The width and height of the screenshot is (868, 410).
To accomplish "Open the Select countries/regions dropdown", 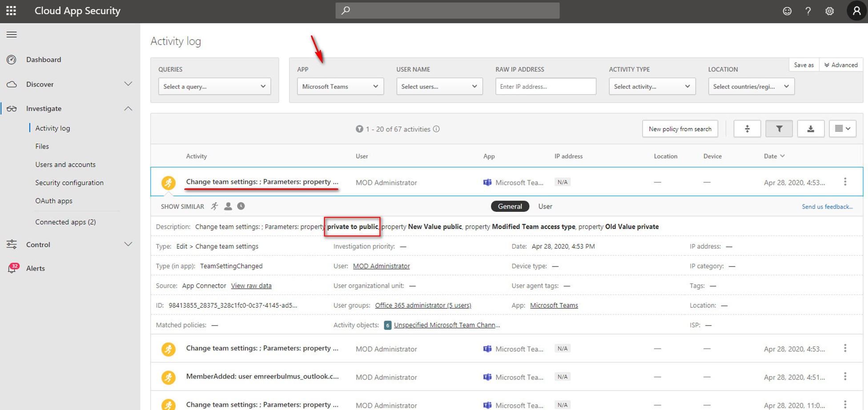I will (x=751, y=86).
